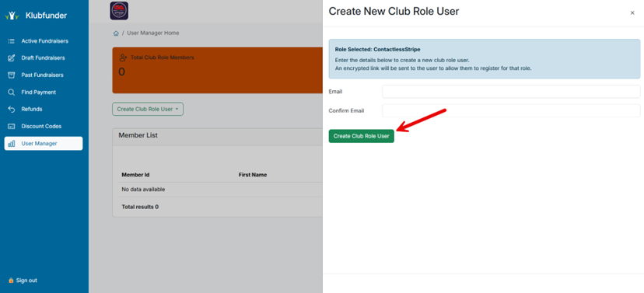
Task: Click the Draft Fundraisers pencil icon
Action: click(12, 58)
